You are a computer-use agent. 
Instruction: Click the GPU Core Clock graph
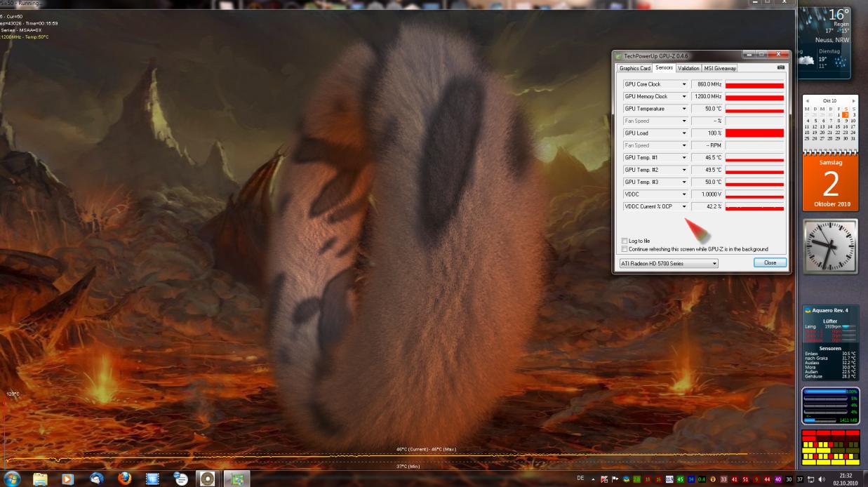click(x=754, y=84)
